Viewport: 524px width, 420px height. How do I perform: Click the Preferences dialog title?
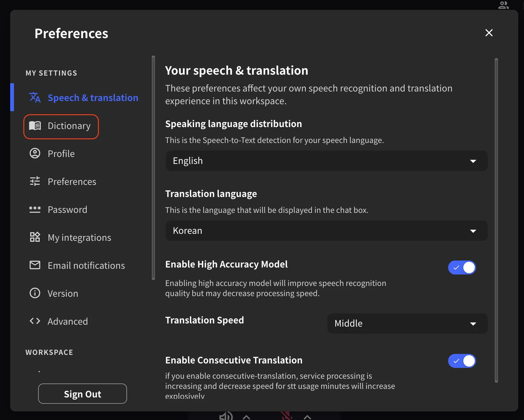(x=71, y=33)
